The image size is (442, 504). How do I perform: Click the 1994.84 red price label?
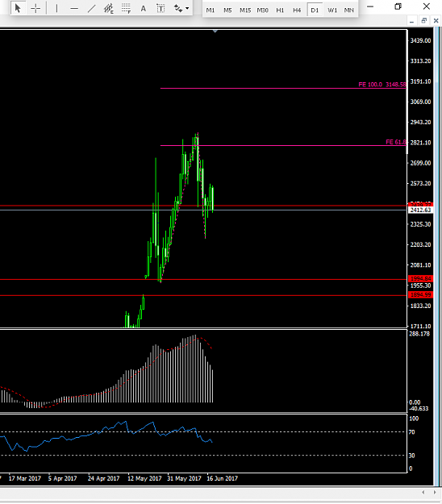click(x=421, y=279)
